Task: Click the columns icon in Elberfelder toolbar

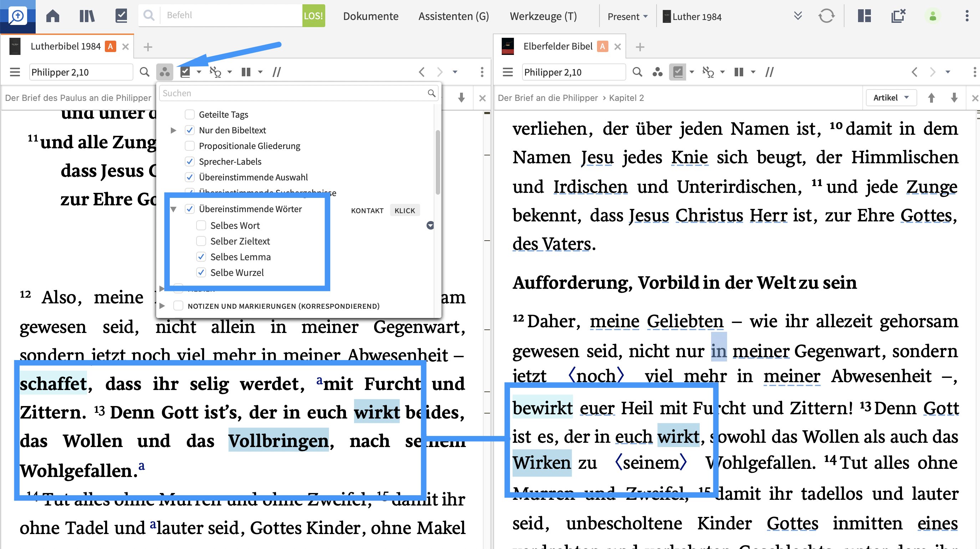Action: click(739, 72)
